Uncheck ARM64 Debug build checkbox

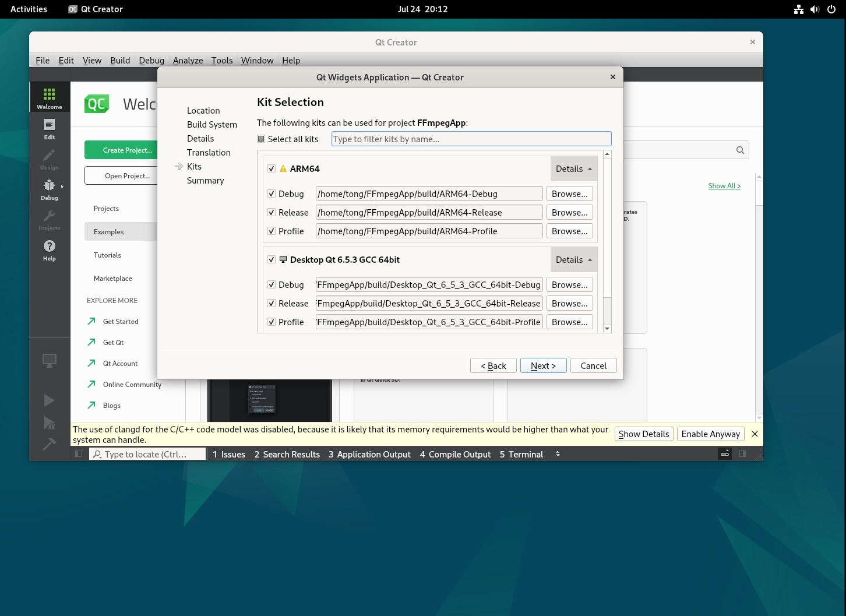tap(272, 193)
